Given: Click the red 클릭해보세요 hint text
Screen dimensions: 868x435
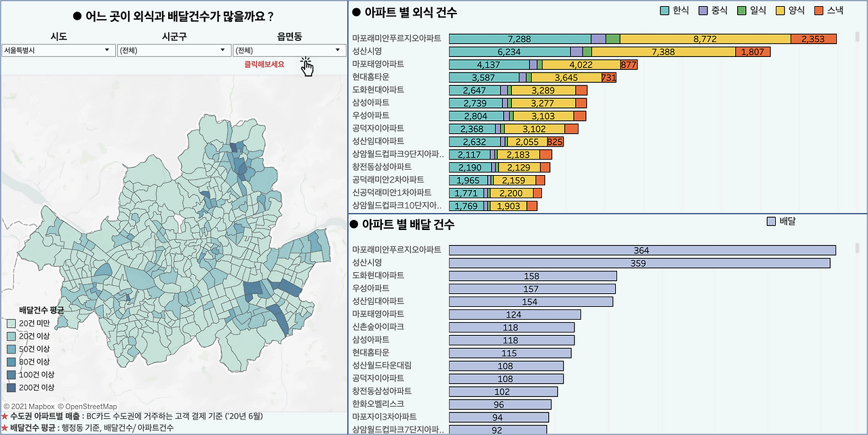Looking at the screenshot, I should [x=264, y=64].
